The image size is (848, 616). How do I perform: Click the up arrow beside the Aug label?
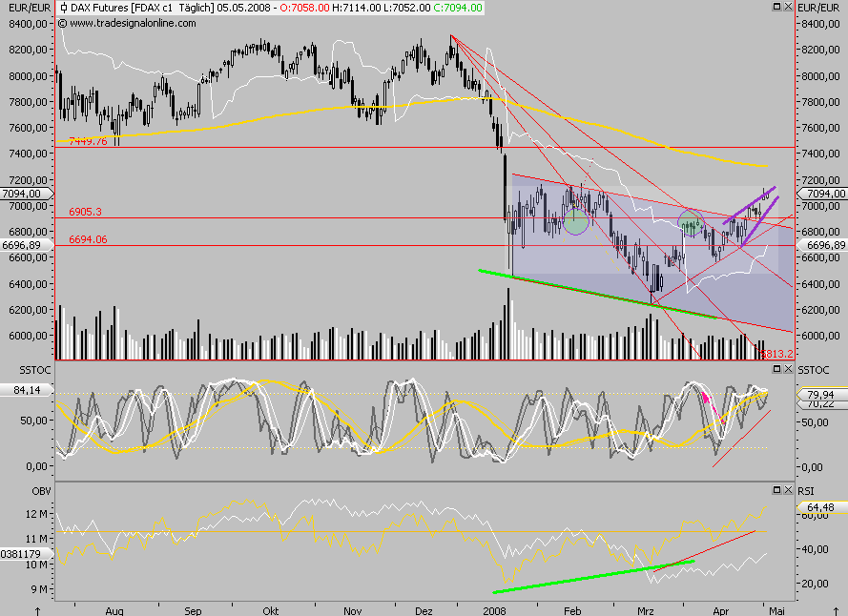coord(37,611)
